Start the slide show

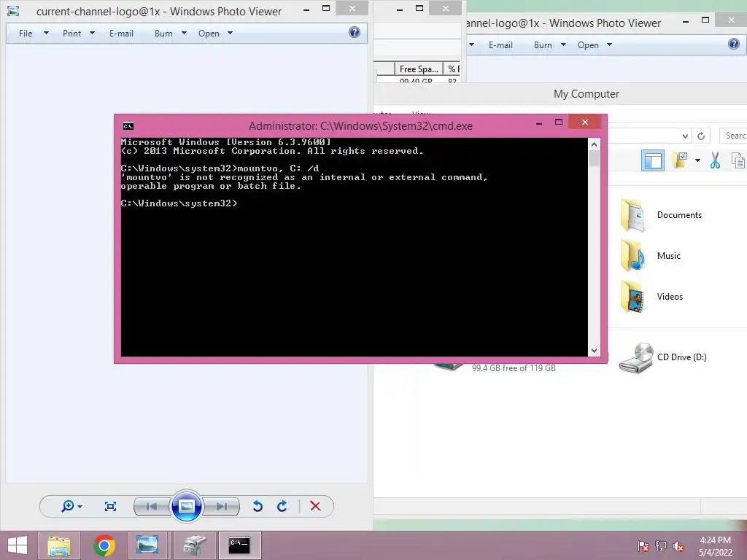tap(186, 506)
